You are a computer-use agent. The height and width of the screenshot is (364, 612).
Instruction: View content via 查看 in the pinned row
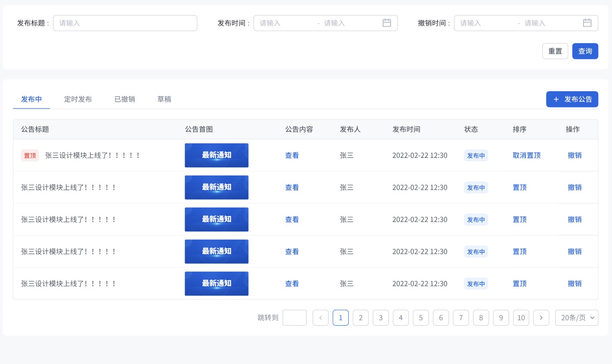[x=292, y=155]
